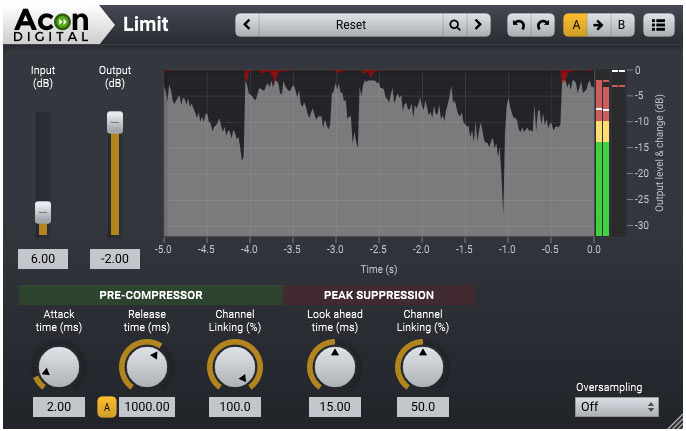
Task: Go to the previous preset arrow
Action: (247, 25)
